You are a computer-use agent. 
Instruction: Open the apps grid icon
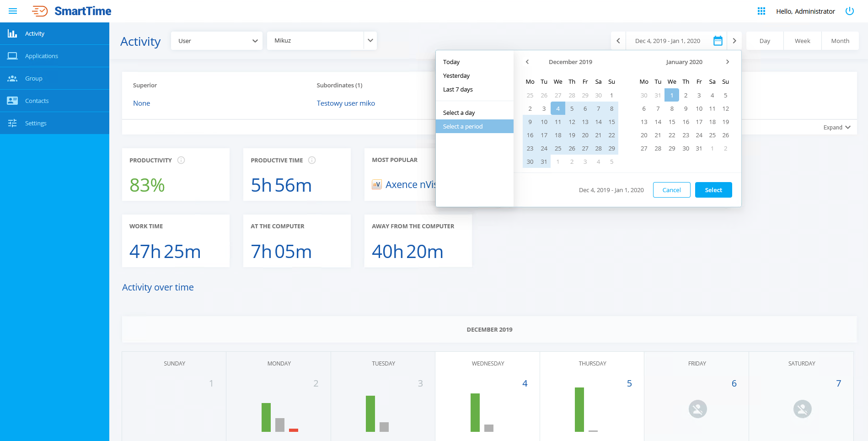(761, 11)
